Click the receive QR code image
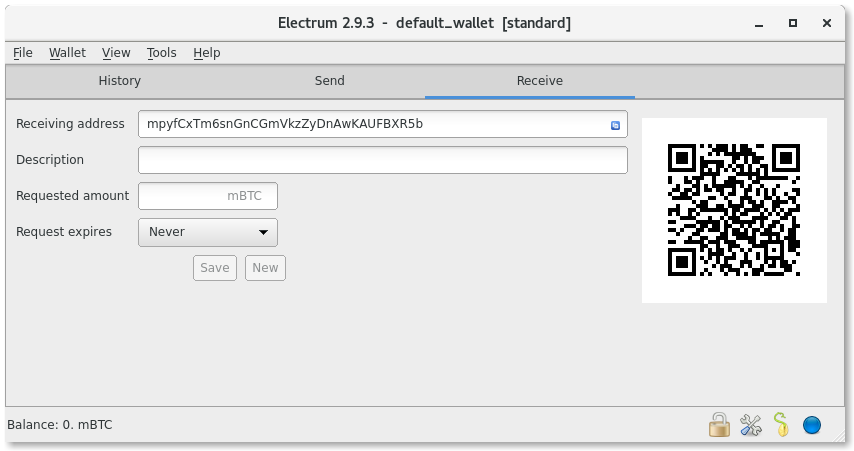The height and width of the screenshot is (451, 854). 734,210
